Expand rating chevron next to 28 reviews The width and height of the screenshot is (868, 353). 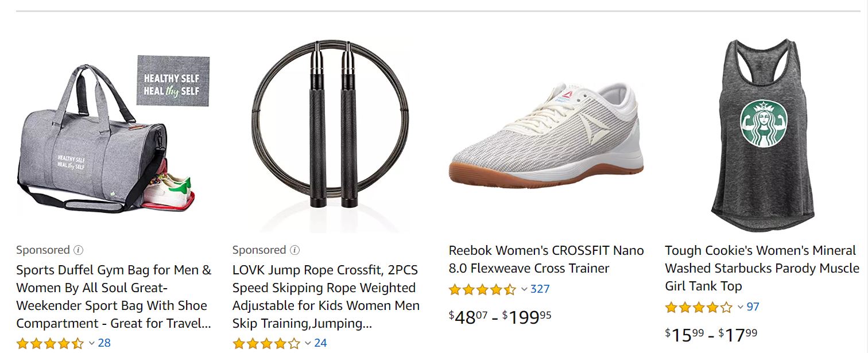coord(91,344)
